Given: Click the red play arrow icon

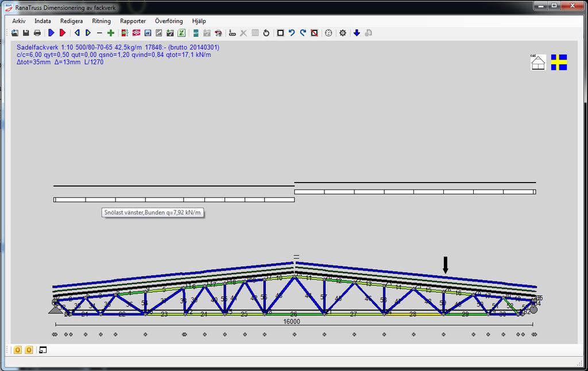Looking at the screenshot, I should coord(63,33).
